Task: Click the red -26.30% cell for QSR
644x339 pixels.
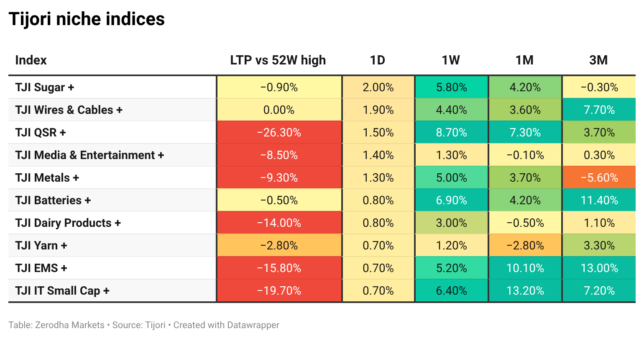Action: click(279, 133)
